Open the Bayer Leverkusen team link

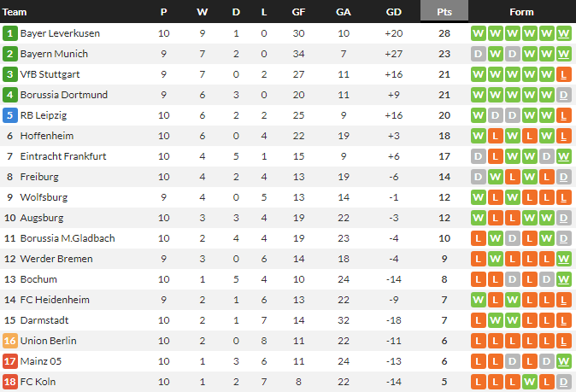(59, 33)
